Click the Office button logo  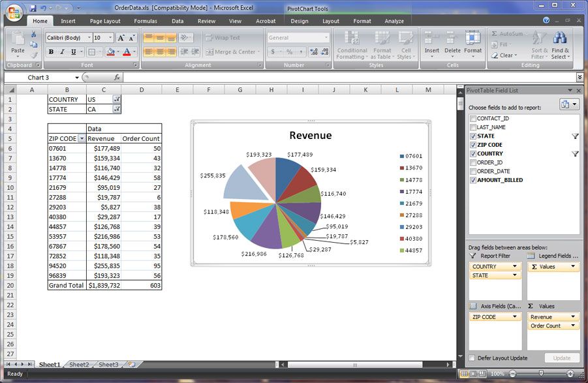point(14,12)
